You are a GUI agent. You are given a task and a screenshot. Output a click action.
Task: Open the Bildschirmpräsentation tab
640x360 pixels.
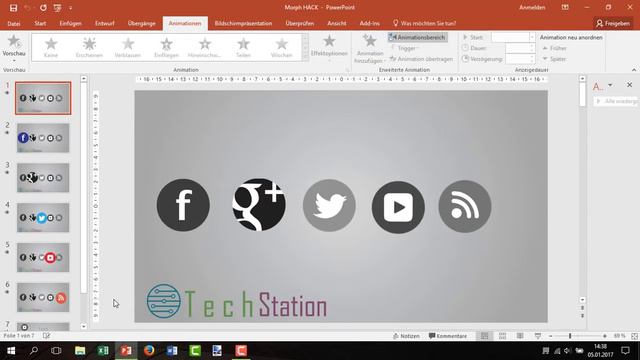coord(243,24)
